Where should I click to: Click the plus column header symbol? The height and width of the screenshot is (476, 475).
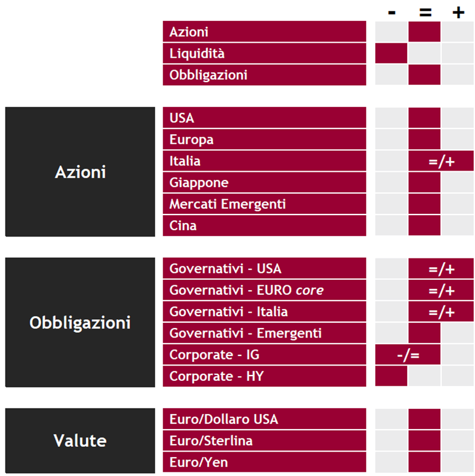click(x=458, y=12)
